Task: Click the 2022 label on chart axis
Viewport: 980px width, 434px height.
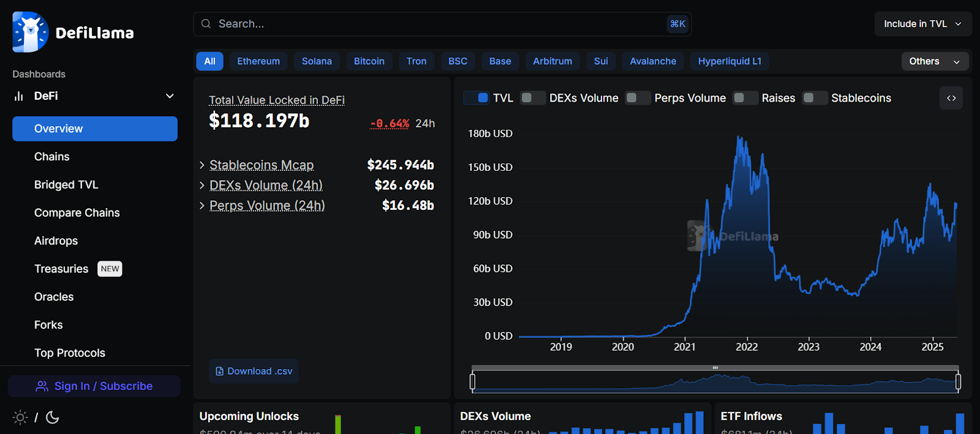Action: click(x=747, y=347)
